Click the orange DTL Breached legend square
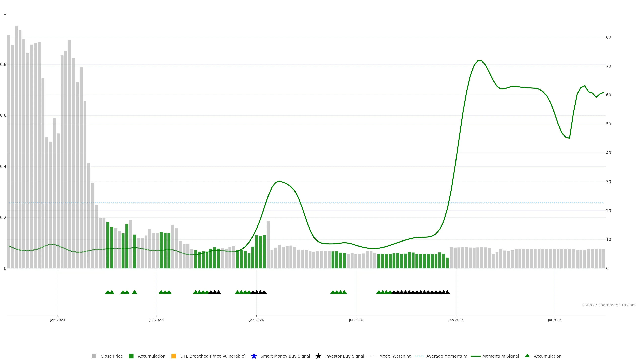The height and width of the screenshot is (362, 644). click(x=174, y=356)
